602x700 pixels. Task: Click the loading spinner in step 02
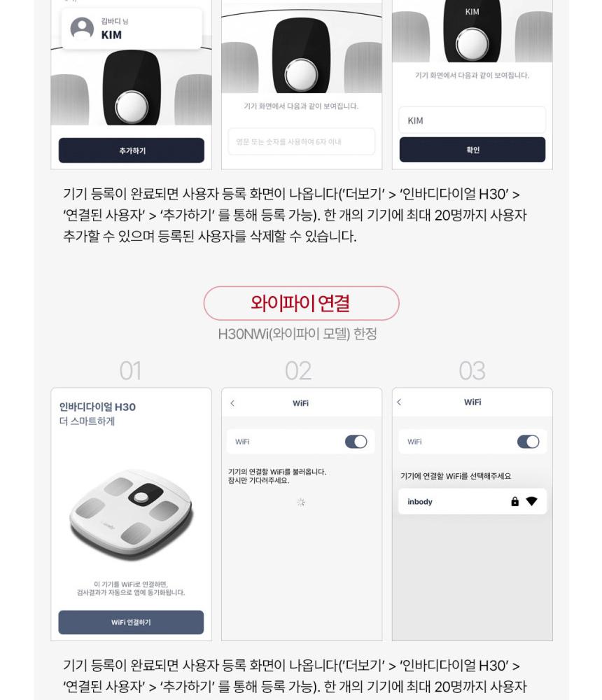pyautogui.click(x=301, y=502)
